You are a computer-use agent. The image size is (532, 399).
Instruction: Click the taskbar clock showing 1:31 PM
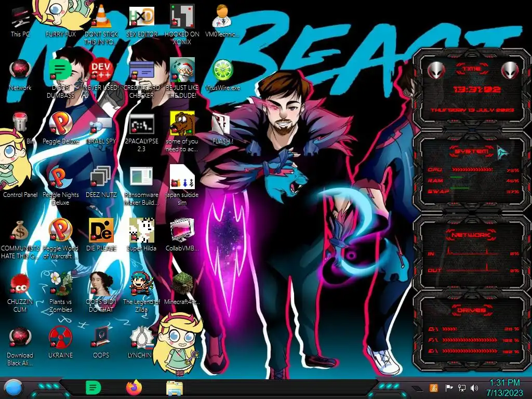504,388
